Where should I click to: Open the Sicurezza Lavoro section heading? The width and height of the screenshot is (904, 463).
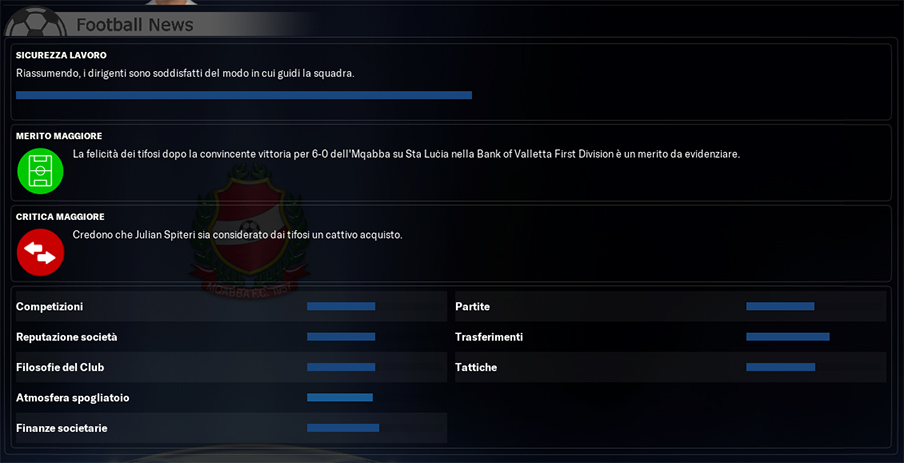[x=61, y=55]
